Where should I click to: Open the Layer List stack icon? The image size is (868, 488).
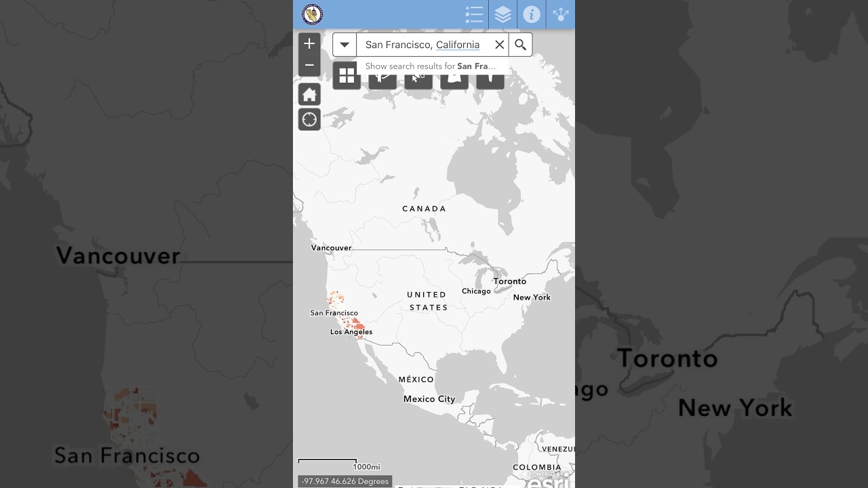coord(502,14)
